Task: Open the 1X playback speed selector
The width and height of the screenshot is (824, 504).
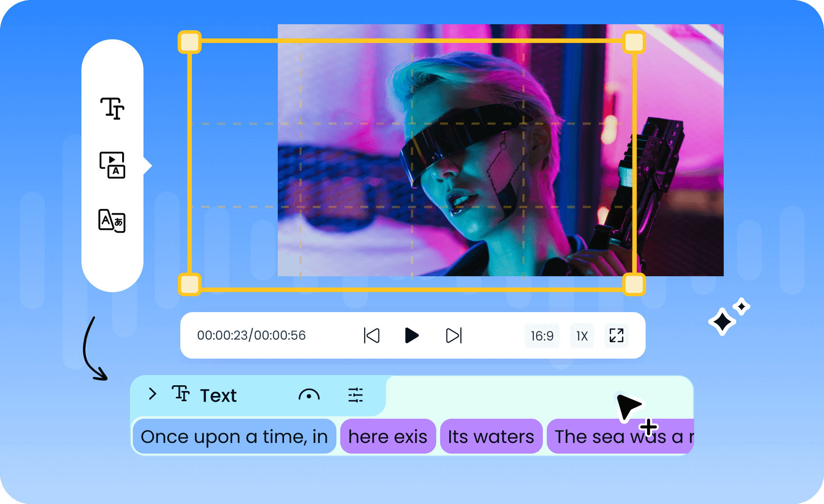Action: coord(582,335)
